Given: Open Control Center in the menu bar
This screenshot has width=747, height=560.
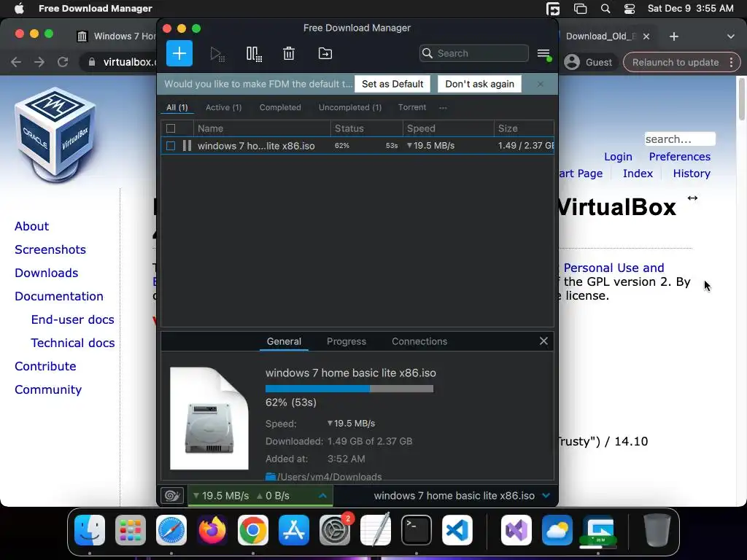Looking at the screenshot, I should click(x=629, y=9).
